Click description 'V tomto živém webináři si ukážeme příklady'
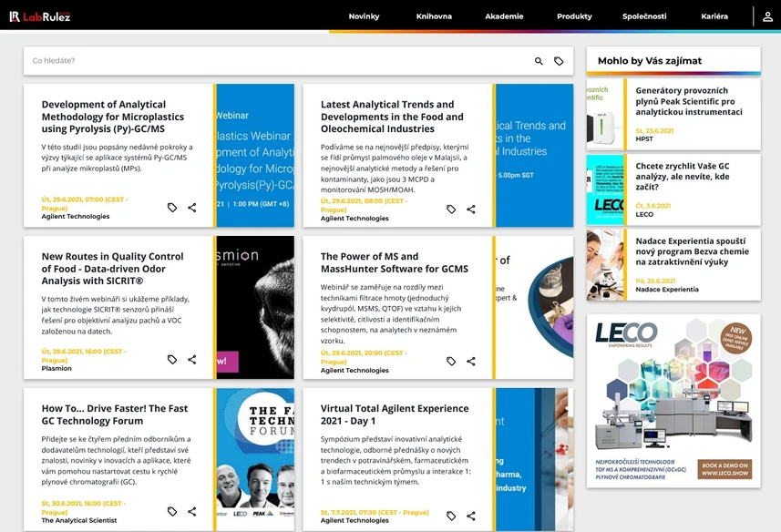The image size is (781, 532). (x=116, y=315)
